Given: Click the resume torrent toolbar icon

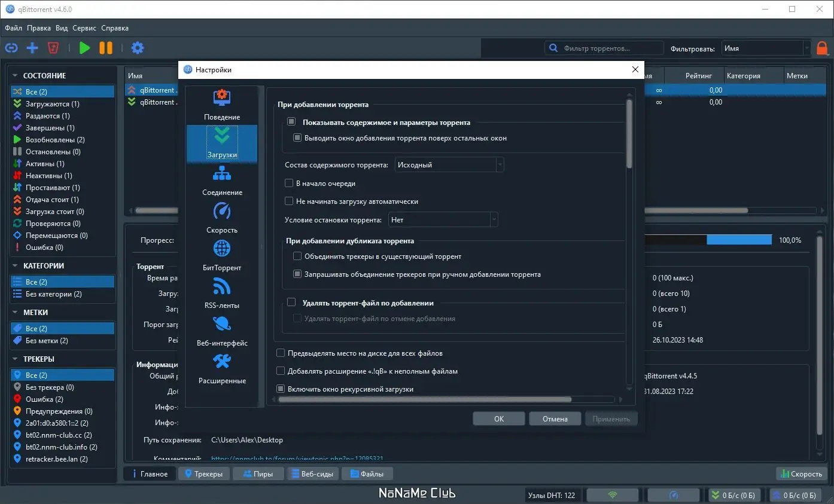Looking at the screenshot, I should tap(84, 48).
